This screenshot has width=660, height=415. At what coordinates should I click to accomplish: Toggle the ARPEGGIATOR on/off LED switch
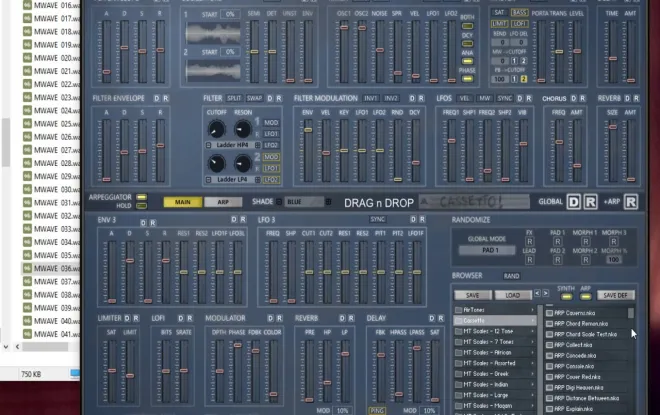point(141,197)
